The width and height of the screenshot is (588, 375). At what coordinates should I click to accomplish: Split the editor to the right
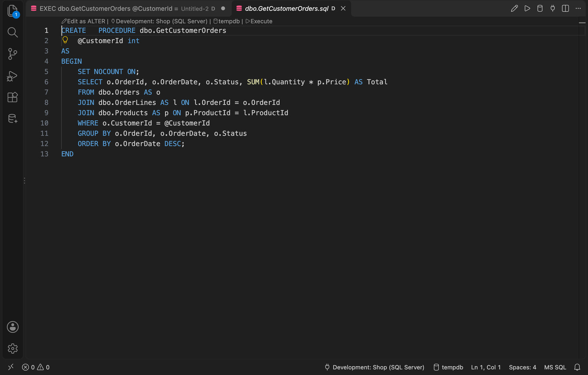(x=566, y=8)
